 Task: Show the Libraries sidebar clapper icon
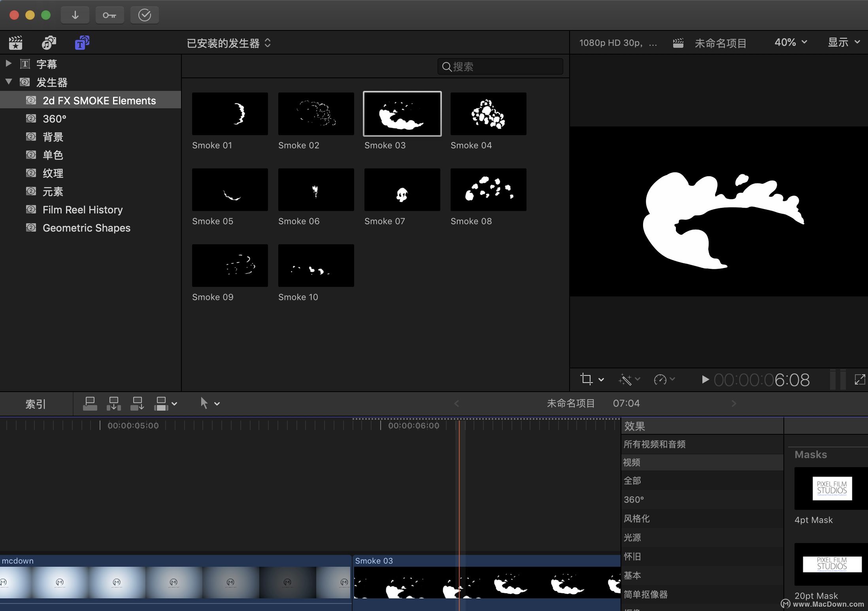16,43
